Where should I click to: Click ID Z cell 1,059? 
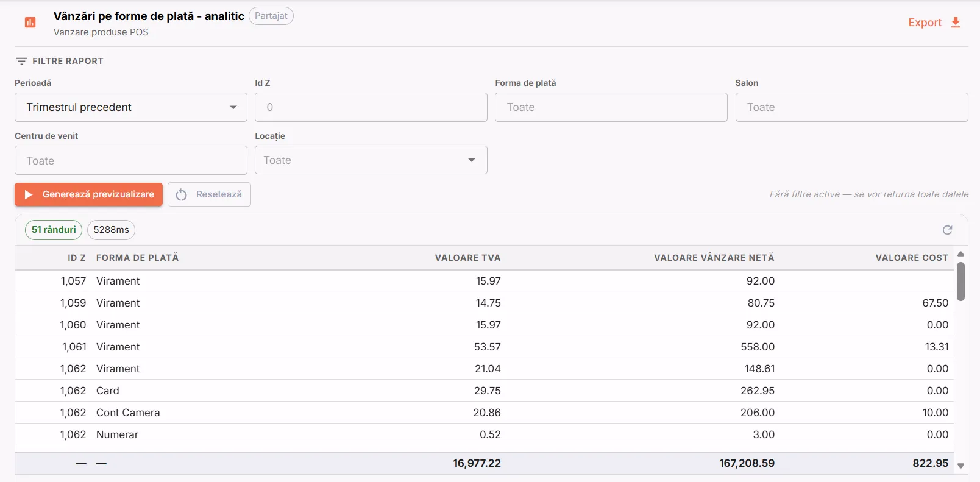click(73, 303)
